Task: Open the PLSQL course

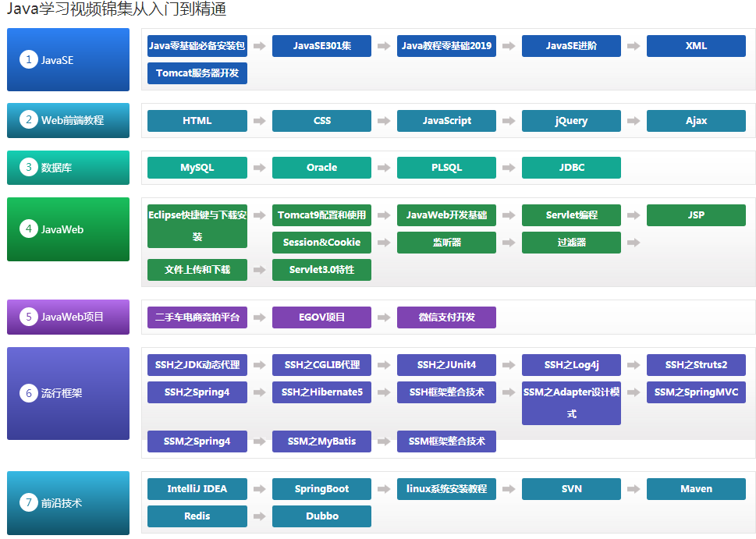Action: 446,167
